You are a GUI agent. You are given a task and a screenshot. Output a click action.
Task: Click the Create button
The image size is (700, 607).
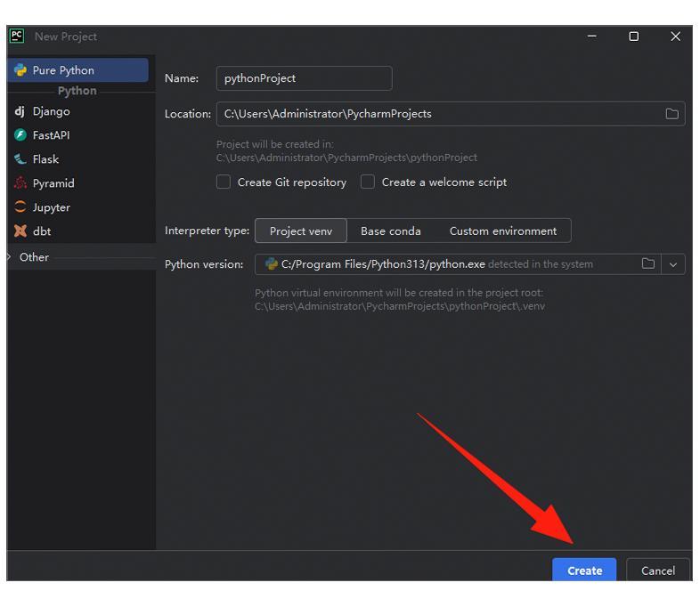[x=584, y=571]
